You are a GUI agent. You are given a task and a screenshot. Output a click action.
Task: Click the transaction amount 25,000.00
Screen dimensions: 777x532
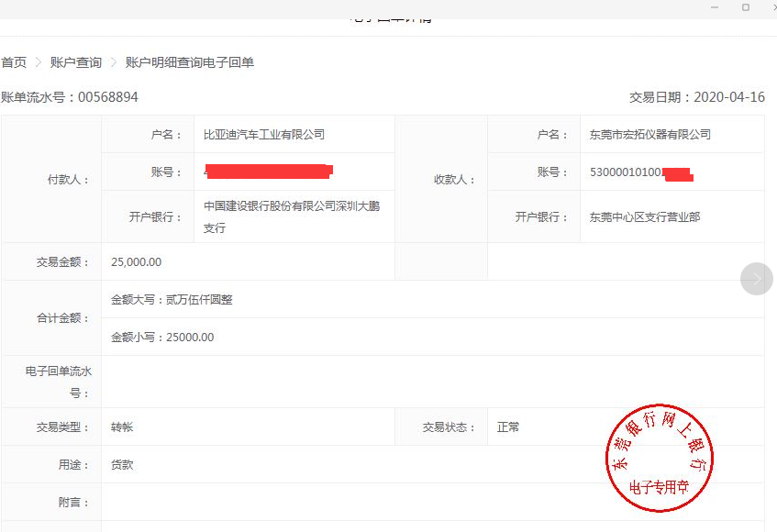(136, 262)
